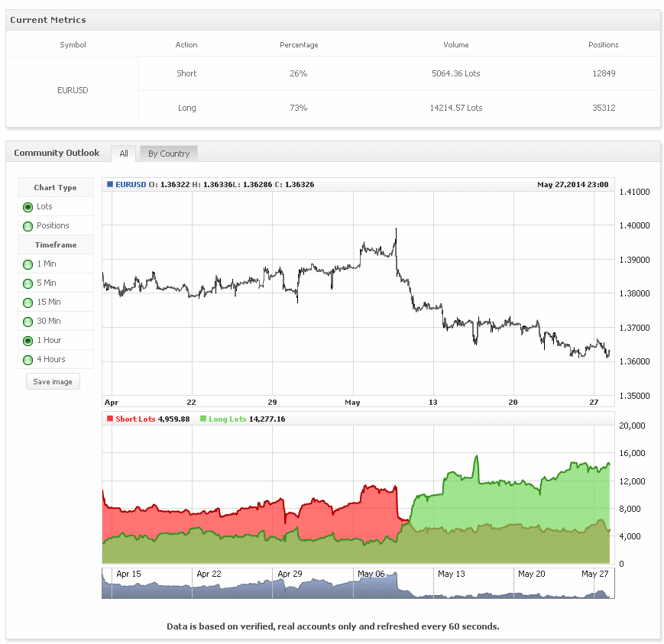Click the Apr 15 marker in range navigator
This screenshot has width=664, height=644.
pos(128,574)
